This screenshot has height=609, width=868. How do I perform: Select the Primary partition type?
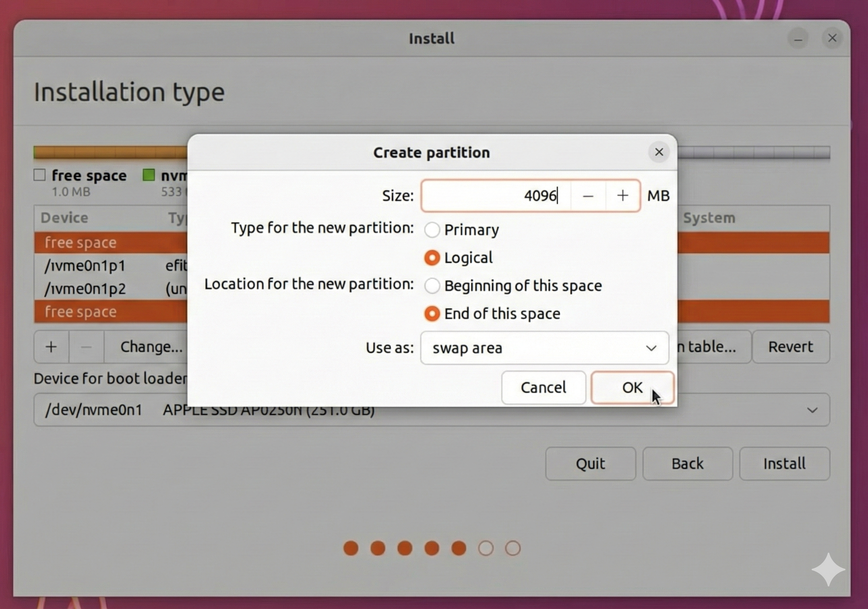coord(432,229)
